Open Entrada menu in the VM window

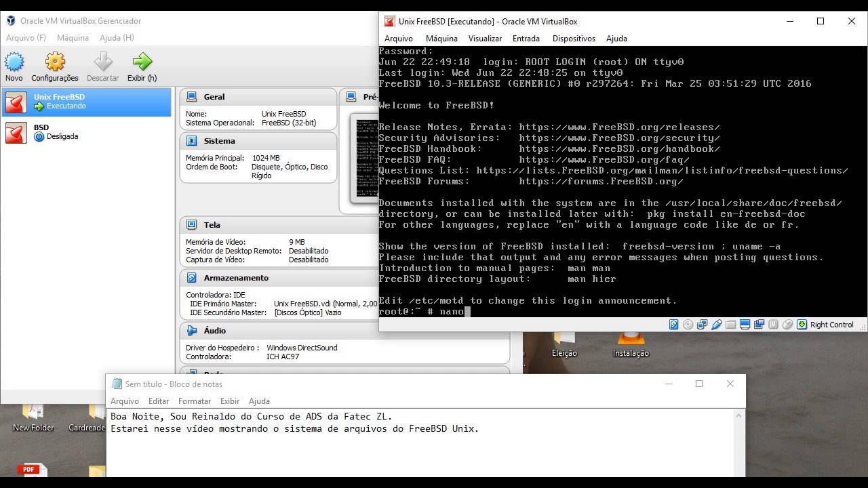(x=526, y=39)
